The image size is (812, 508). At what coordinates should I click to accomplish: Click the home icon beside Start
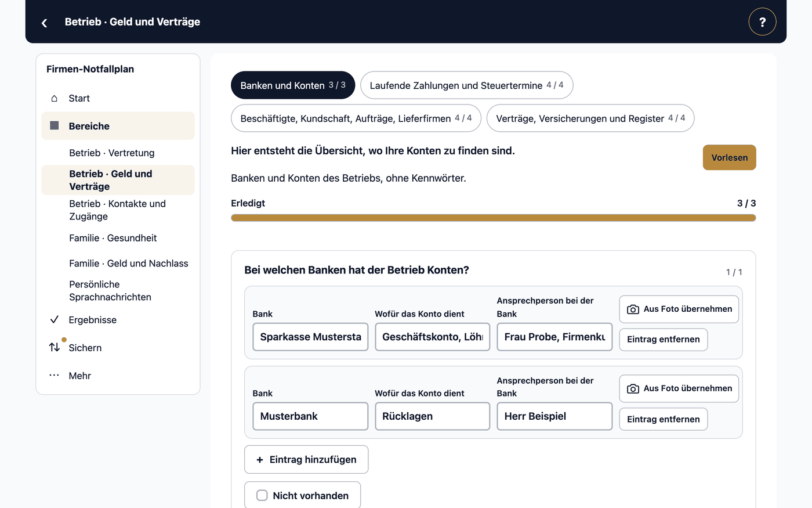point(55,98)
